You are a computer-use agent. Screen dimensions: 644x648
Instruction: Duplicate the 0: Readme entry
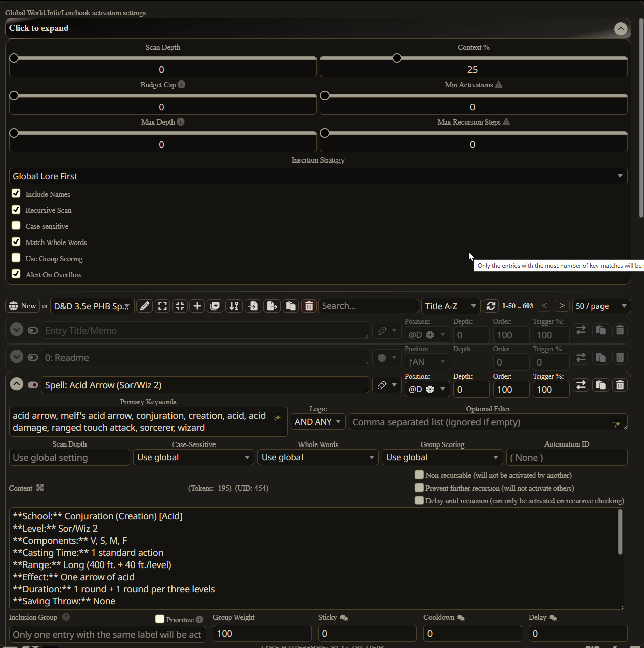(x=600, y=357)
